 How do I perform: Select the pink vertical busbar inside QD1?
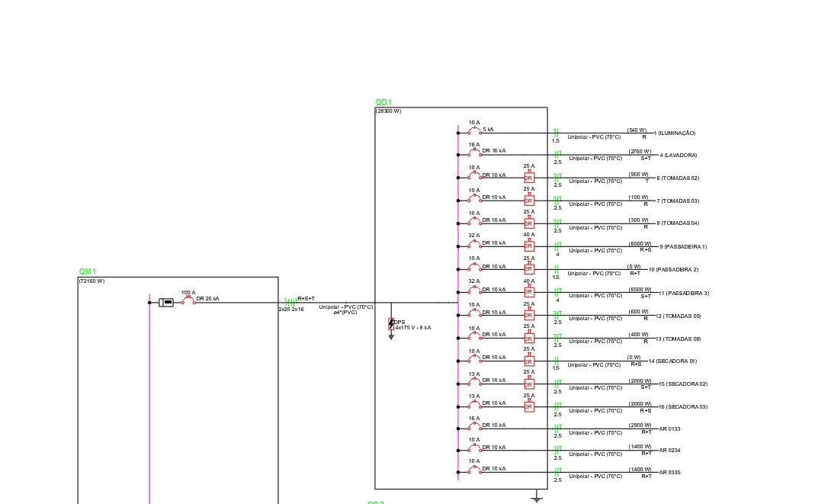click(x=458, y=303)
